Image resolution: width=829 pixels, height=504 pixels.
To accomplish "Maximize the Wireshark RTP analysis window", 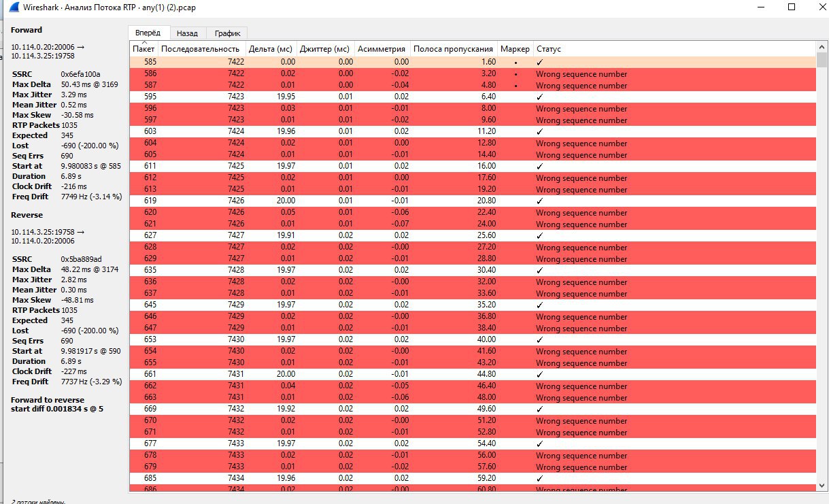I will [791, 7].
